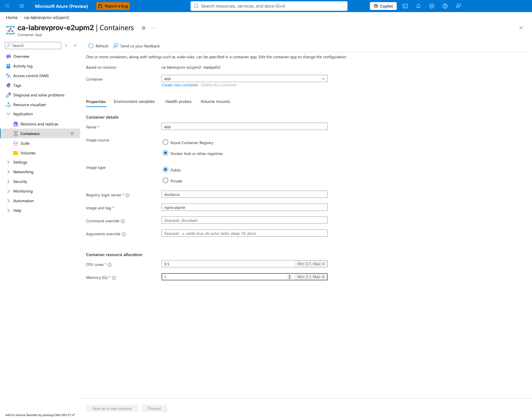Click the global search resources box
This screenshot has height=418, width=532.
pyautogui.click(x=269, y=6)
